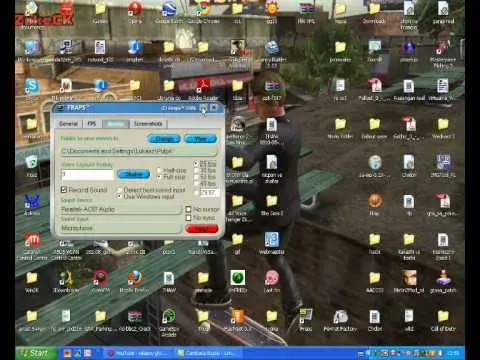The image size is (480, 360).
Task: Select the Recycle Bin desktop icon
Action: pos(32,166)
